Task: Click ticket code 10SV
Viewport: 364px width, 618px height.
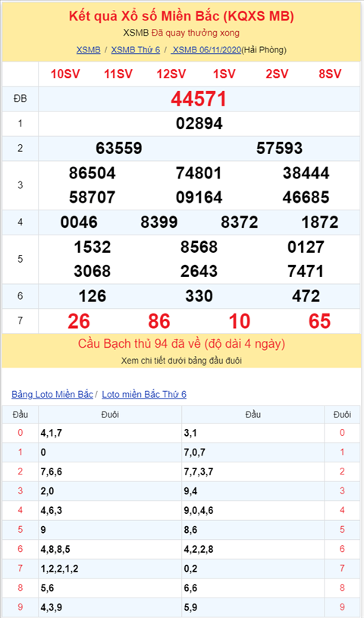Action: click(x=65, y=74)
